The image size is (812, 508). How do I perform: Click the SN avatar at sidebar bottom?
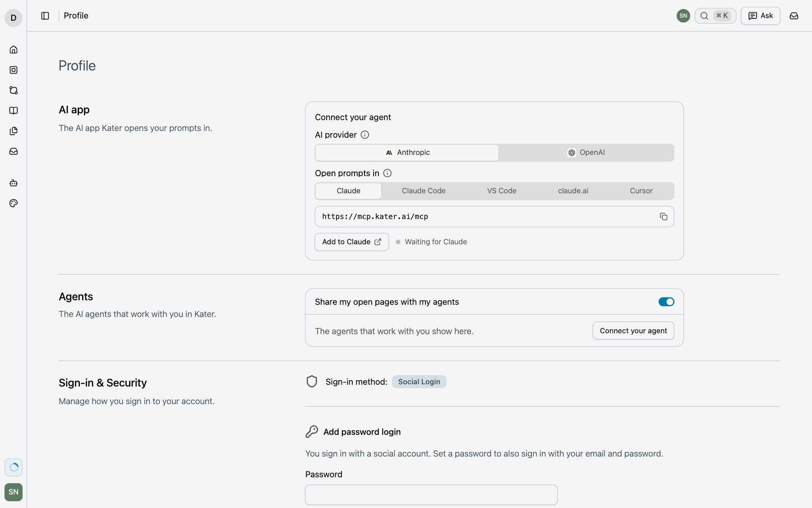(x=14, y=492)
